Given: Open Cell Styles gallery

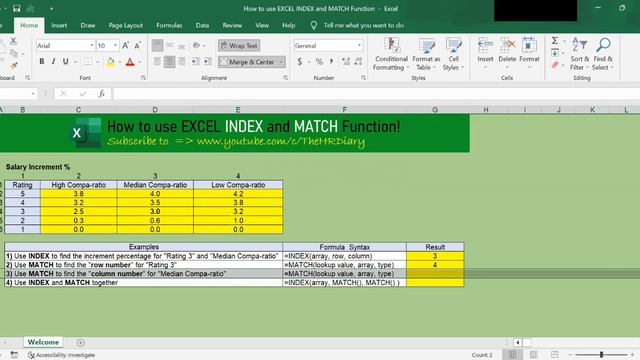Looking at the screenshot, I should click(x=453, y=54).
